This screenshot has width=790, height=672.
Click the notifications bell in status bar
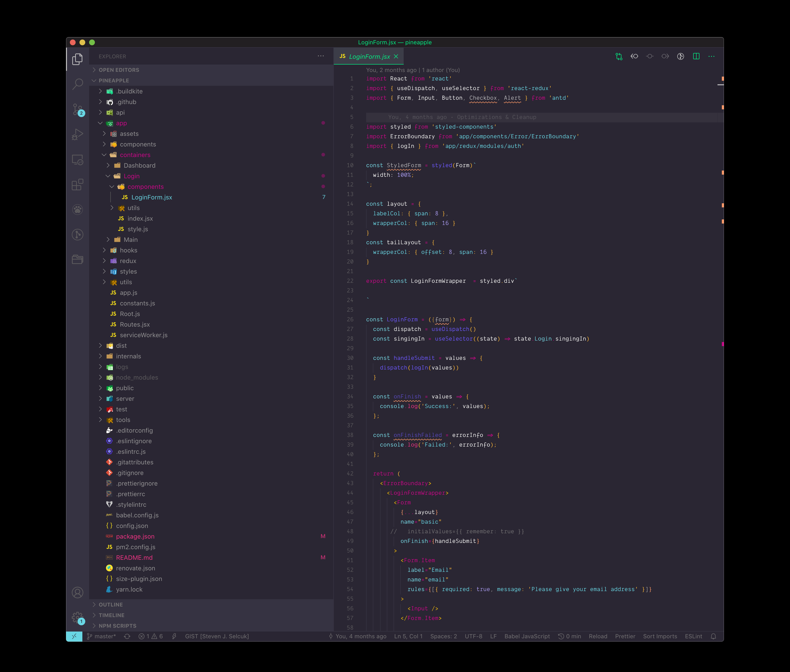tap(713, 636)
